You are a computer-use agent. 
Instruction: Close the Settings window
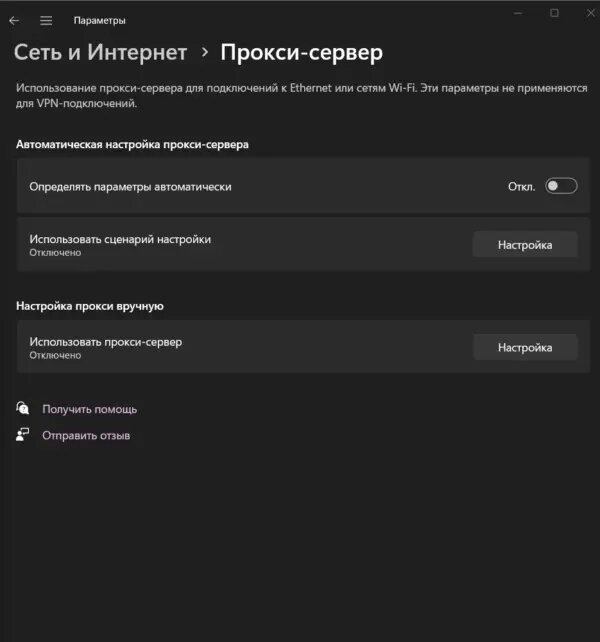point(591,13)
